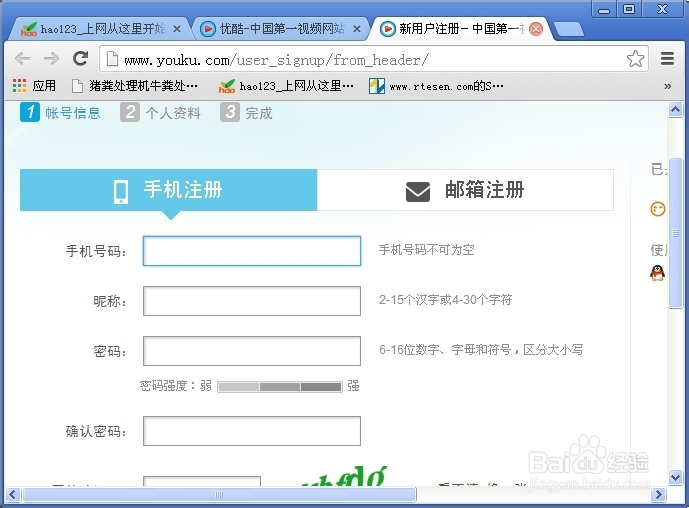Click step 3 完成 indicator
This screenshot has width=689, height=508.
[x=247, y=112]
